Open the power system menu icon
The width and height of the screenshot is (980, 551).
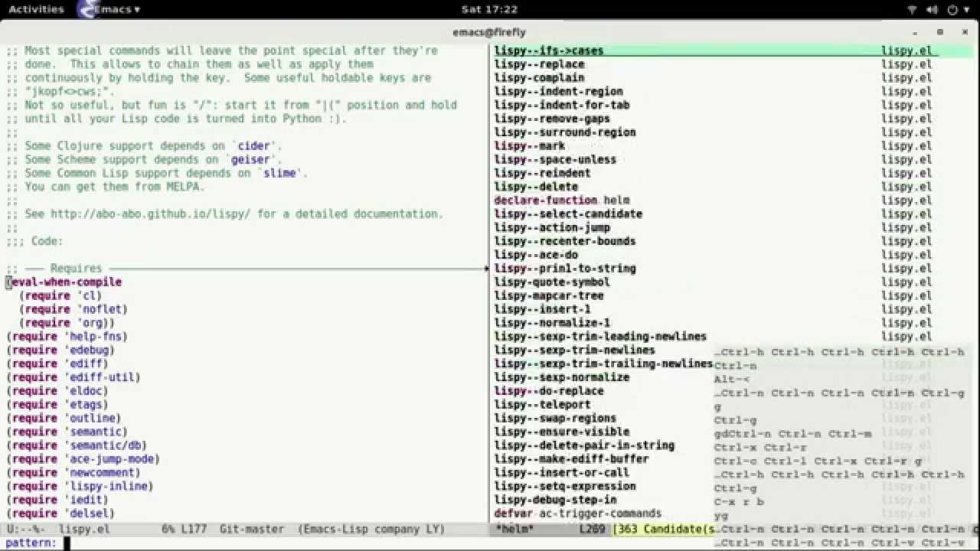(x=952, y=10)
